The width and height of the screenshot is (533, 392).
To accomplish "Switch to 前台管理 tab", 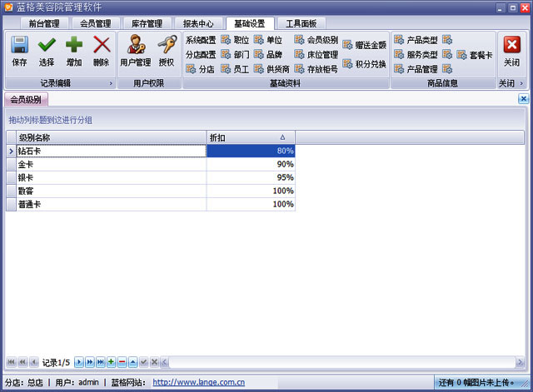I will pos(44,23).
